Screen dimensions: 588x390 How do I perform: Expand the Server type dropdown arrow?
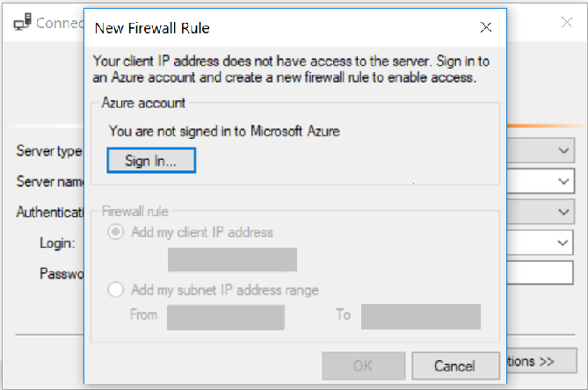pyautogui.click(x=564, y=151)
